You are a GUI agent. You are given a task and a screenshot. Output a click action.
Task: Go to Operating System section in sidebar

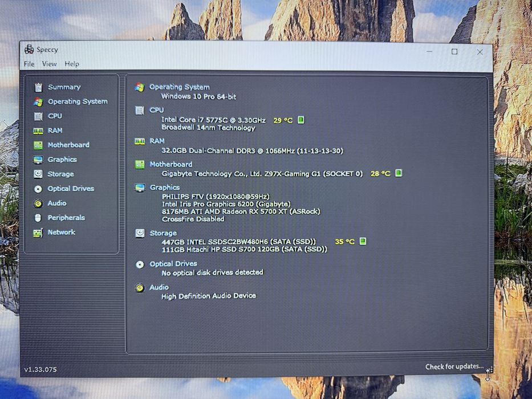(78, 101)
